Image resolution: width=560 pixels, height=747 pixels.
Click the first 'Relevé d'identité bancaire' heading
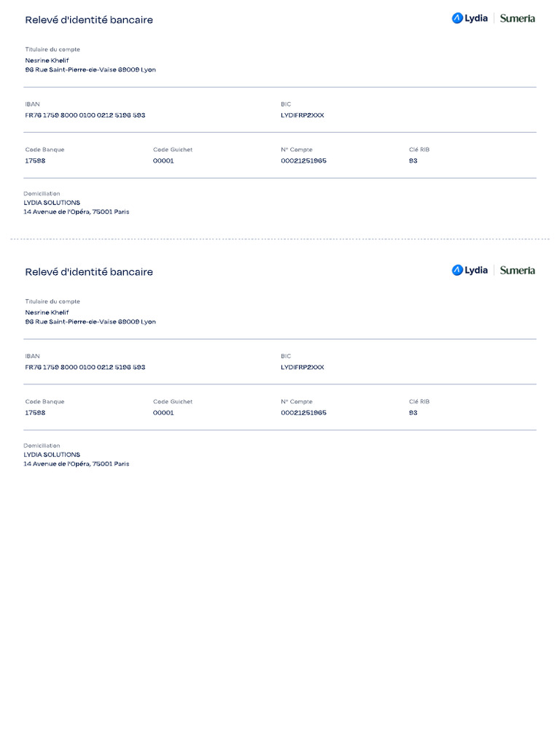[89, 20]
